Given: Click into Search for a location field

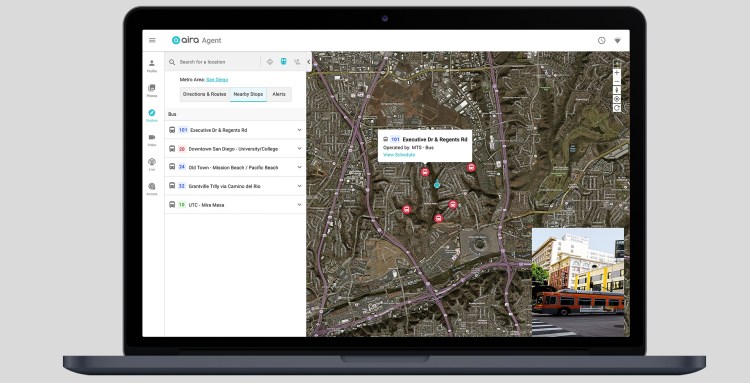Looking at the screenshot, I should click(218, 62).
